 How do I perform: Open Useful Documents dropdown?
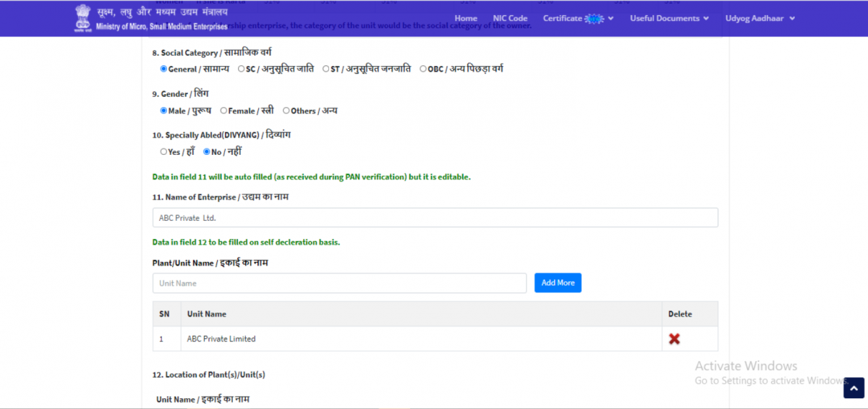(x=669, y=18)
